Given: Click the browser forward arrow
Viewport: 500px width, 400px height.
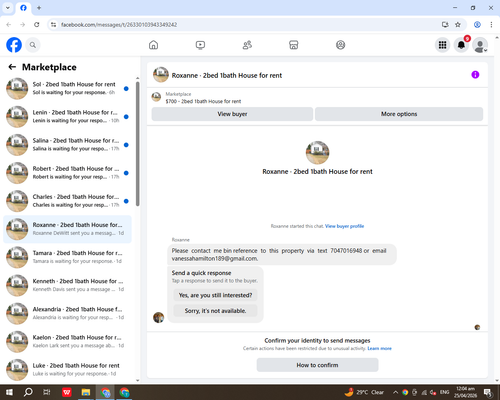Looking at the screenshot, I should [23, 25].
